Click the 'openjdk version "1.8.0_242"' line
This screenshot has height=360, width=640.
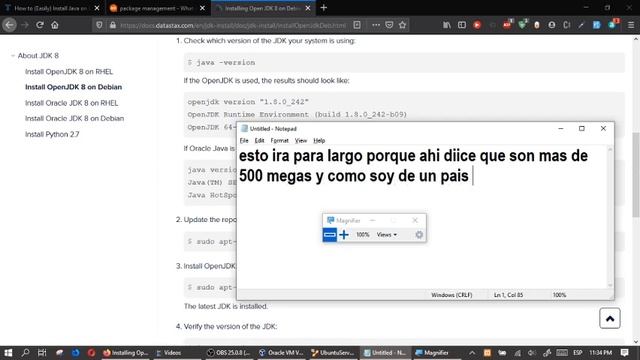(248, 102)
